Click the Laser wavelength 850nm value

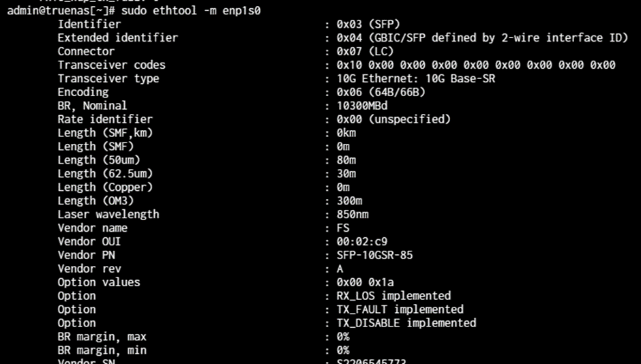click(x=353, y=215)
